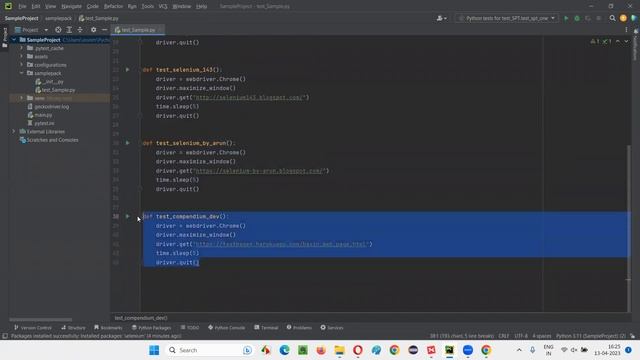Click Expand All in Project panel
Screen dimensions: 640x360
point(69,30)
